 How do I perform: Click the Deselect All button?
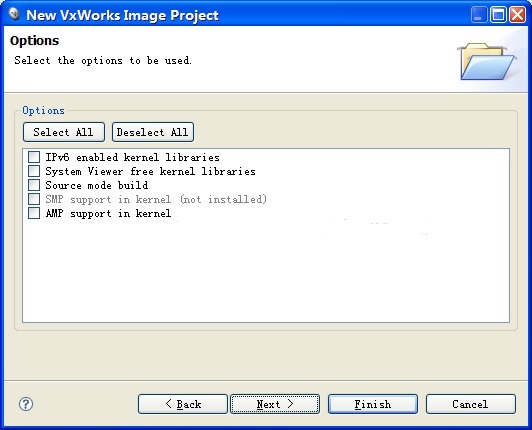coord(153,132)
